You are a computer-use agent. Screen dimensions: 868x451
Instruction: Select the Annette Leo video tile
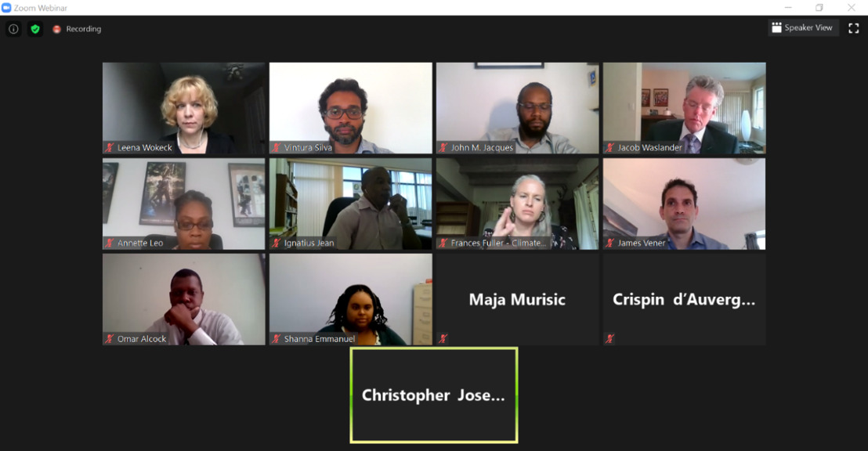(184, 204)
